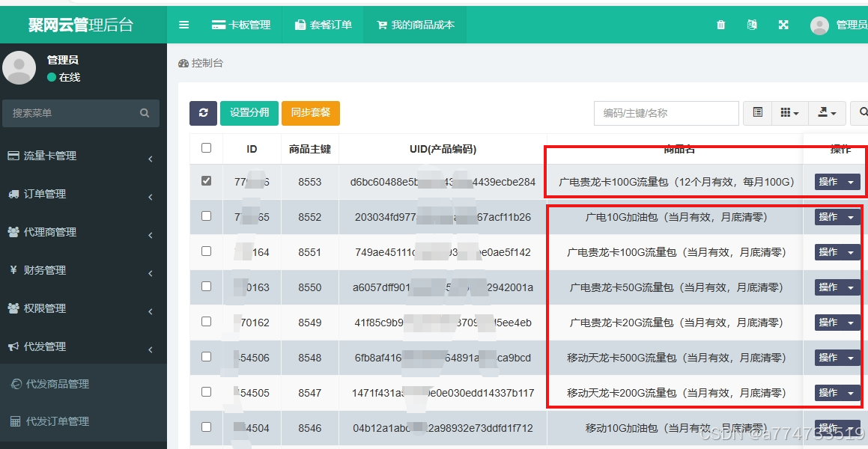Click product key cell 8547

[309, 393]
